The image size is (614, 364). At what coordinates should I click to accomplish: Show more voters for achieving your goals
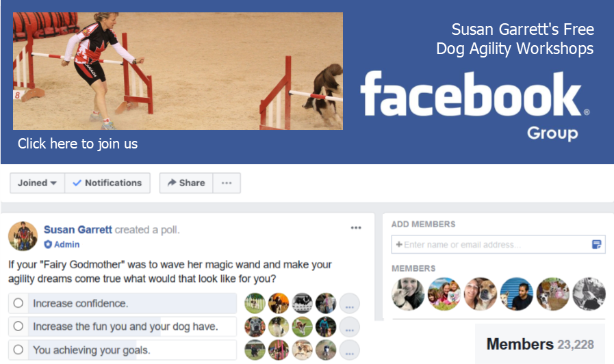click(x=350, y=350)
